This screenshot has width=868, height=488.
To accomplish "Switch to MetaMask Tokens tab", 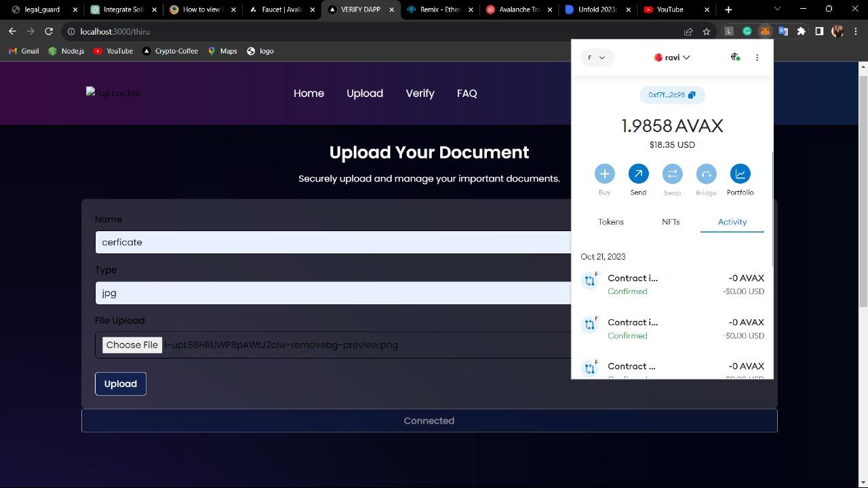I will tap(611, 222).
